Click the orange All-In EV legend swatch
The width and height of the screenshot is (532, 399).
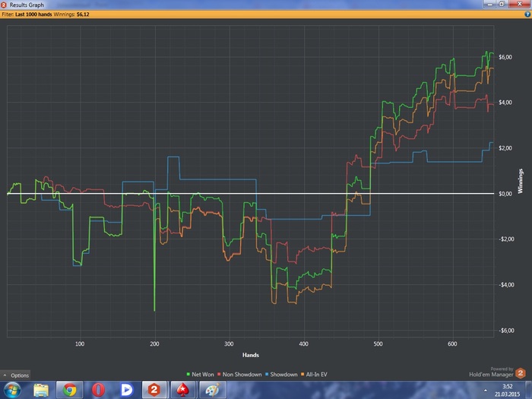pos(302,374)
